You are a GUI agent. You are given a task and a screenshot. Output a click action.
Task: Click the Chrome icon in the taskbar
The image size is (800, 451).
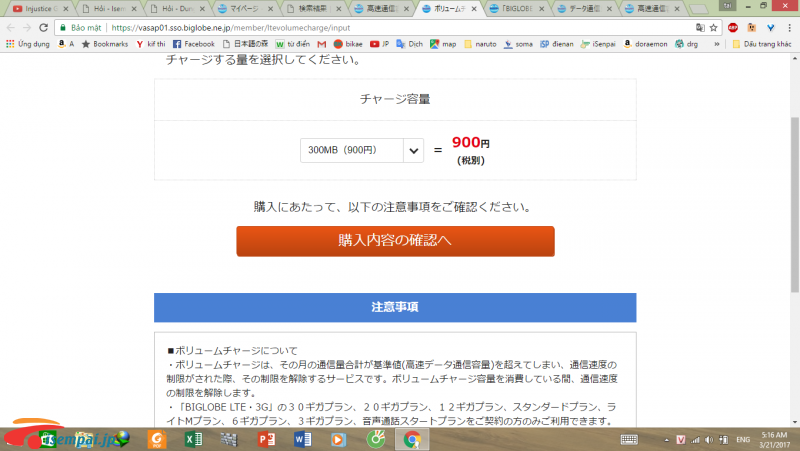(410, 438)
